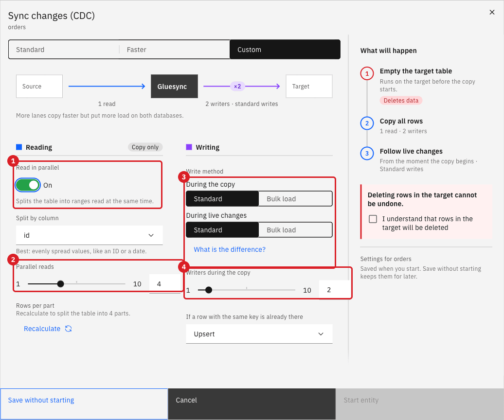This screenshot has height=420, width=504.
Task: Click the '1 read' label under arrow
Action: (x=107, y=104)
